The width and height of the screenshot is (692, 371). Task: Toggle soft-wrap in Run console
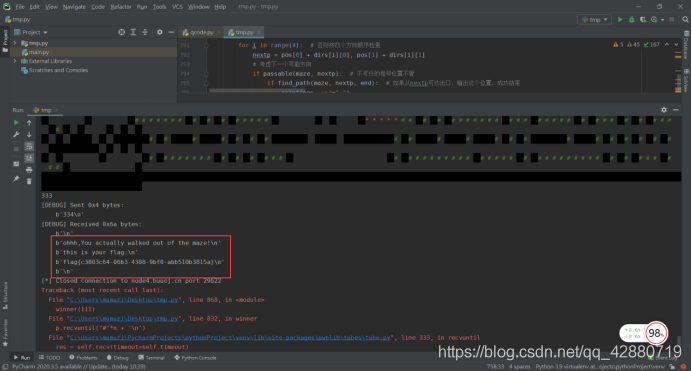point(29,146)
